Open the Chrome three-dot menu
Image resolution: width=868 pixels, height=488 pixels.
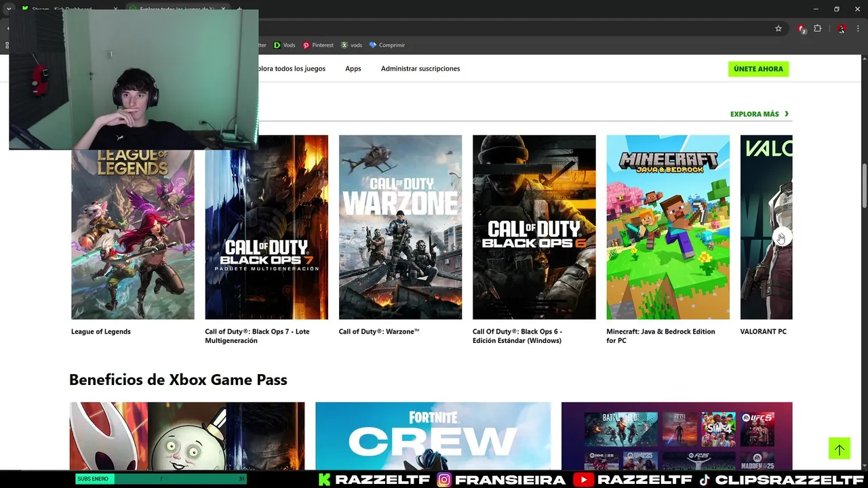click(x=859, y=28)
